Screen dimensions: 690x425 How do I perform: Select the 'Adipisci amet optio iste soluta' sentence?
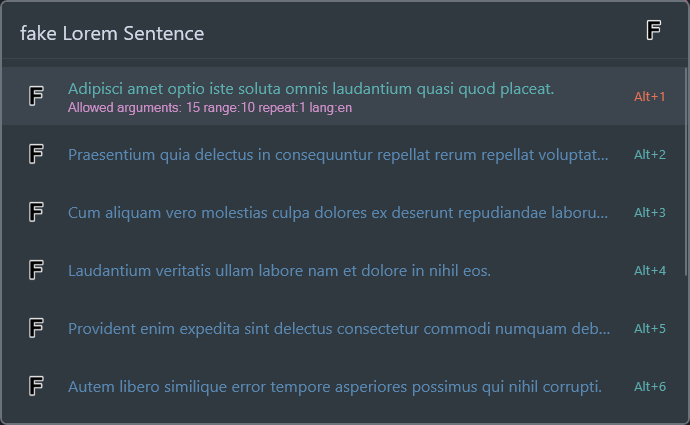[311, 89]
